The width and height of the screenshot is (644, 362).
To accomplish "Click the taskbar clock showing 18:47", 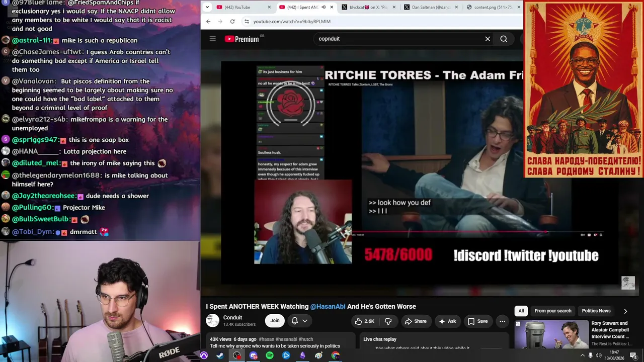I will tap(614, 355).
